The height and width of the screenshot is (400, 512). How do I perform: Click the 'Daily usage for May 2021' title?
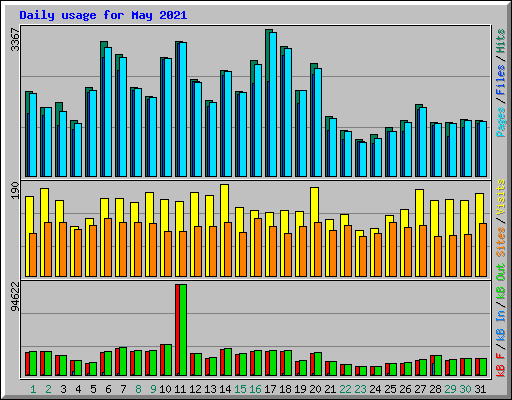pos(103,15)
